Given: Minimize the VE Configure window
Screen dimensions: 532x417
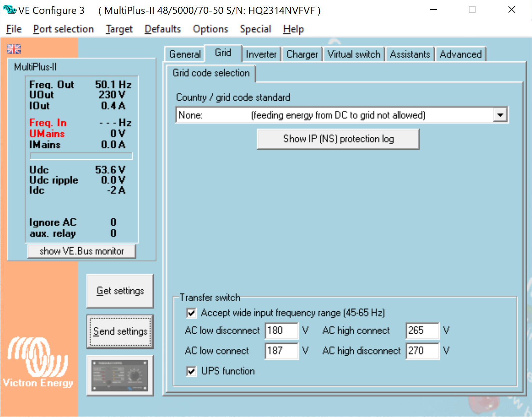Looking at the screenshot, I should [x=433, y=10].
